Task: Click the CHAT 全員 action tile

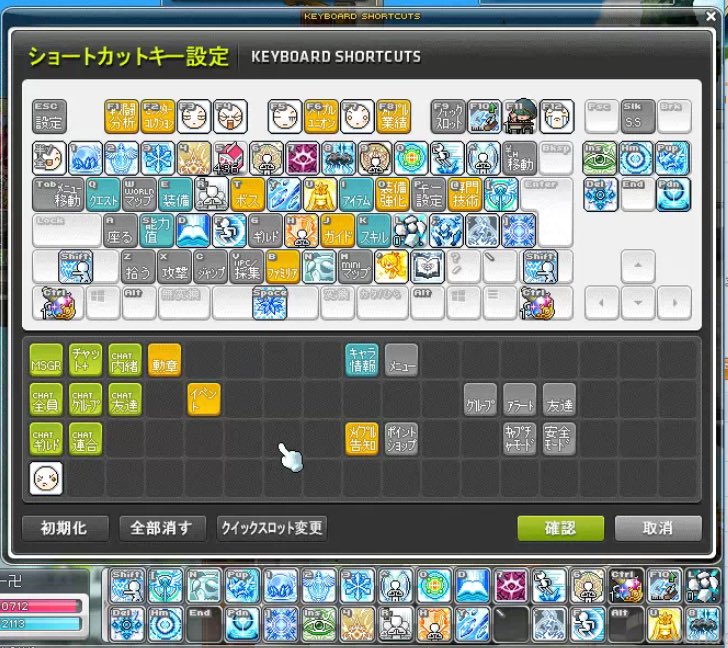Action: pos(46,399)
